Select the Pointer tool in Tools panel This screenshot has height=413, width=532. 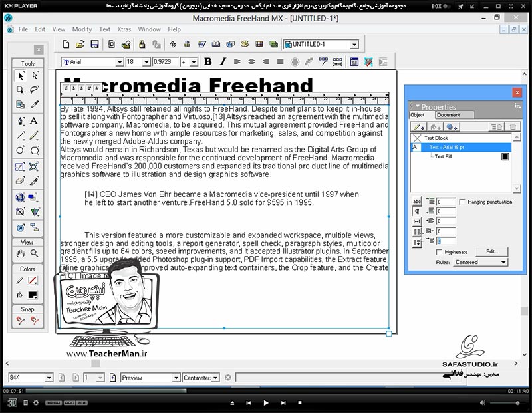[21, 76]
